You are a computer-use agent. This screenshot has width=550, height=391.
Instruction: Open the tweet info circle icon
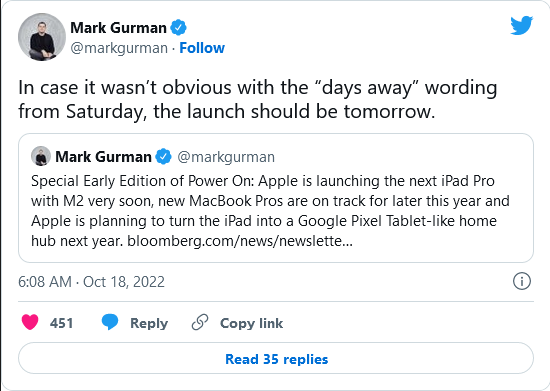coord(522,281)
